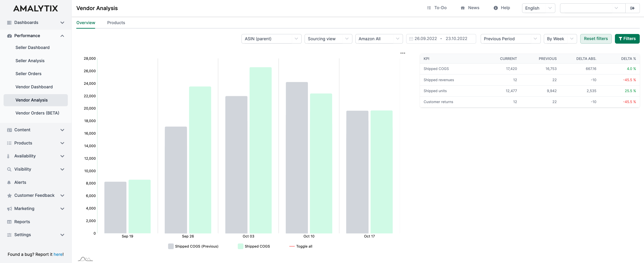The image size is (644, 263).
Task: Expand the Content menu chevron
Action: [62, 130]
